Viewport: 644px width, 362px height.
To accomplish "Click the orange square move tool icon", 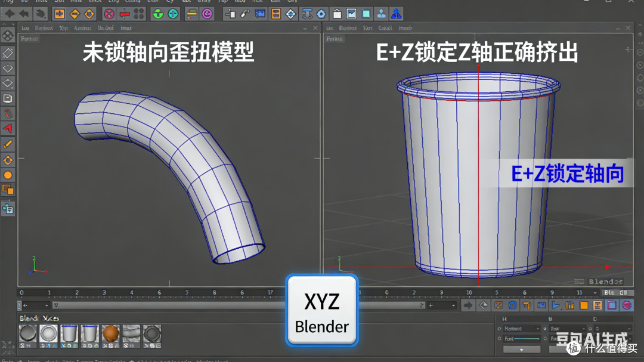I will pos(60,14).
